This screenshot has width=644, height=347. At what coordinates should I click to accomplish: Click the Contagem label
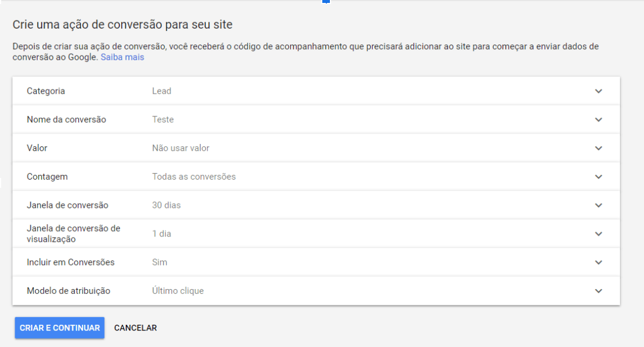47,177
